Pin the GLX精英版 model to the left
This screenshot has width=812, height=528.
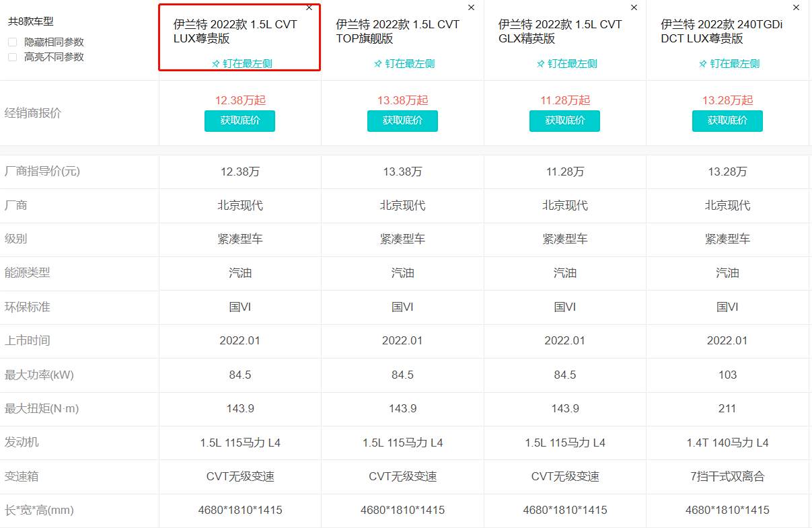coord(566,64)
